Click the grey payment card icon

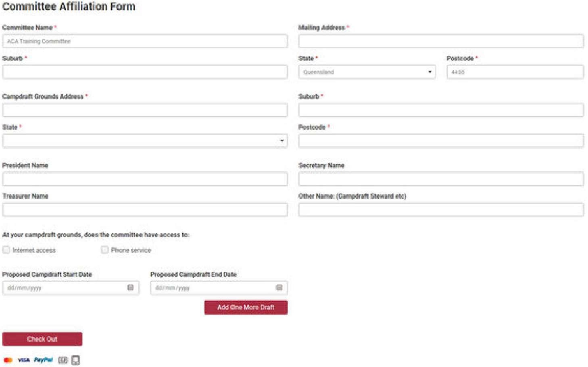(63, 360)
